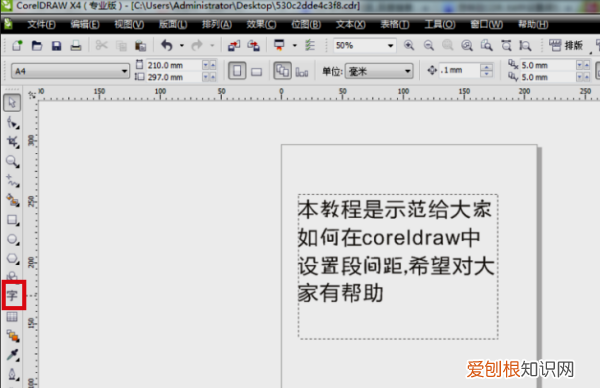The width and height of the screenshot is (600, 388).
Task: Select the Shape edit tool
Action: [x=12, y=123]
